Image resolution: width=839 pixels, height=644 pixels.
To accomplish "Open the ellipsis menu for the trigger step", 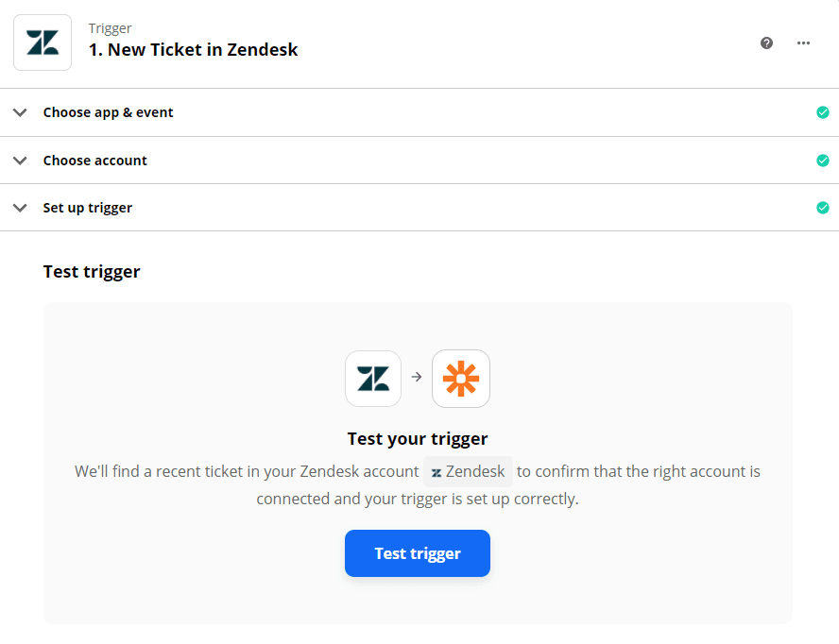I will tap(804, 42).
